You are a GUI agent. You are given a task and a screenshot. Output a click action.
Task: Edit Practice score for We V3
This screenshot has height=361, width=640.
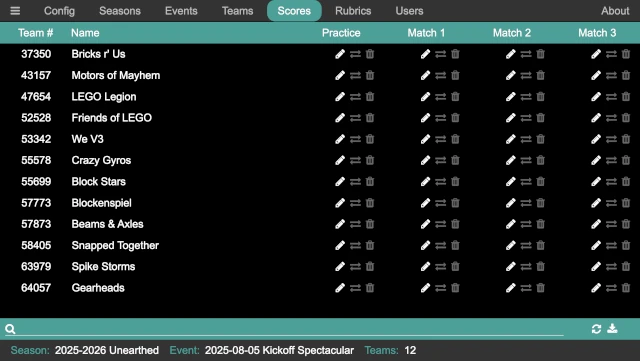340,139
